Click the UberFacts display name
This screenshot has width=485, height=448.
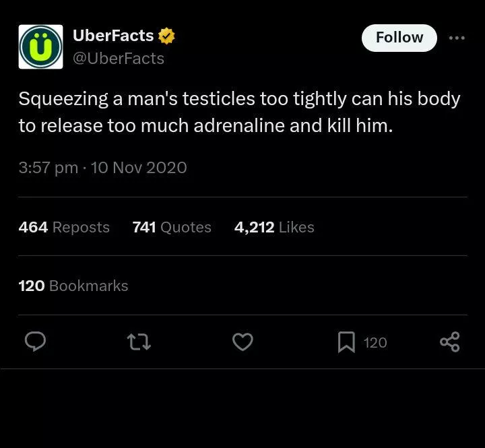(x=113, y=36)
